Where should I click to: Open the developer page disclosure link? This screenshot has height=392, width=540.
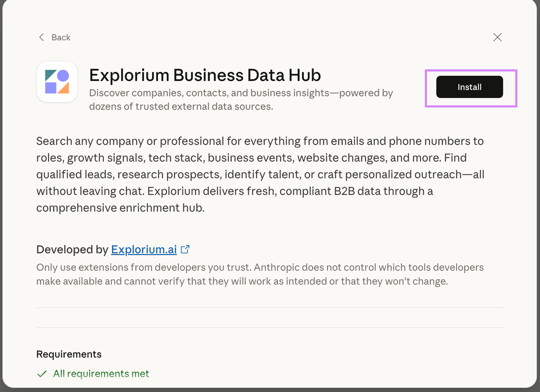pyautogui.click(x=144, y=249)
